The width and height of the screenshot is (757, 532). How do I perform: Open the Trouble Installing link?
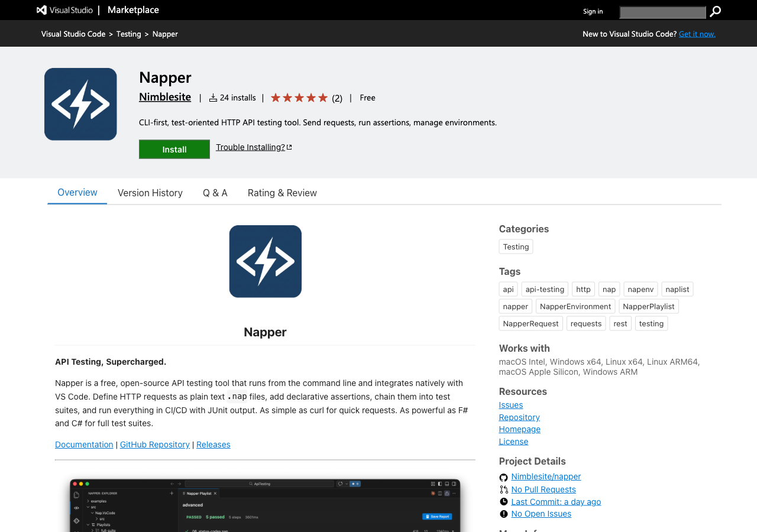point(254,147)
